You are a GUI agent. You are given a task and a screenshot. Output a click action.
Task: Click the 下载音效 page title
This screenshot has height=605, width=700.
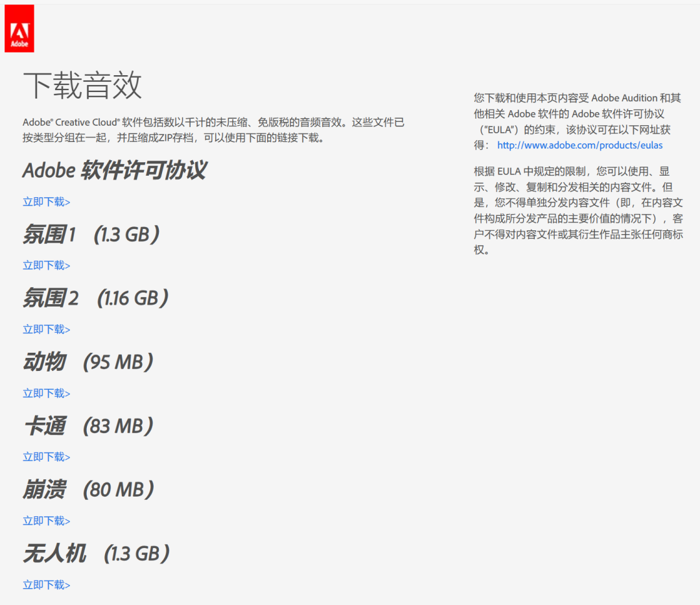point(82,85)
